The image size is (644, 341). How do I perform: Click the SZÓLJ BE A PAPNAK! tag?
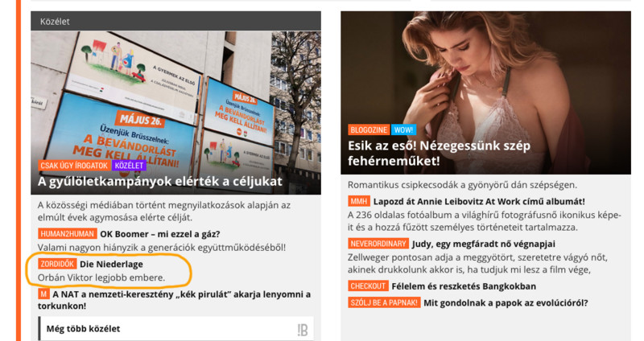pos(384,303)
